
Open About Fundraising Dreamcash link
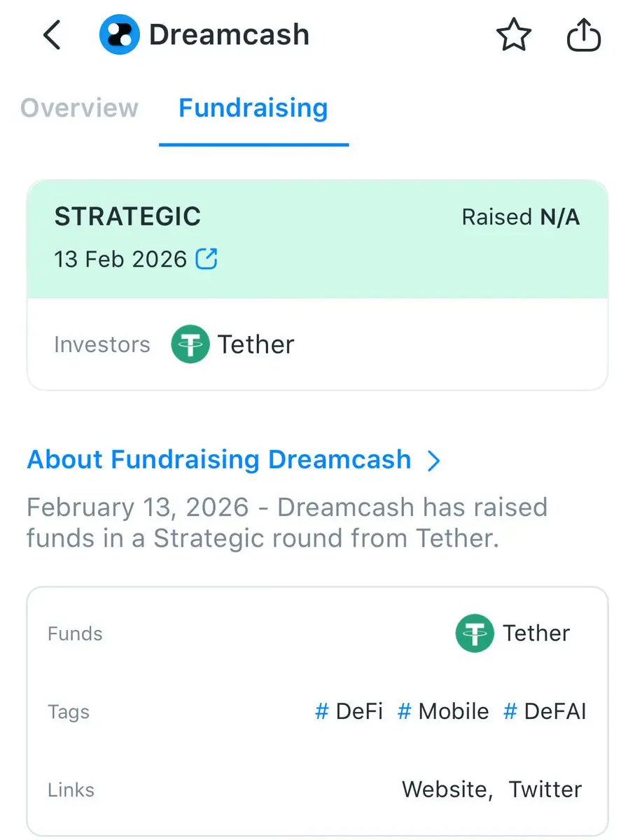coord(218,460)
